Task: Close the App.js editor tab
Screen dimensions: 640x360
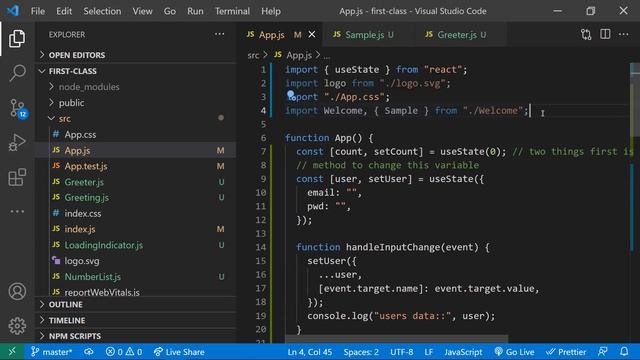Action: (312, 35)
